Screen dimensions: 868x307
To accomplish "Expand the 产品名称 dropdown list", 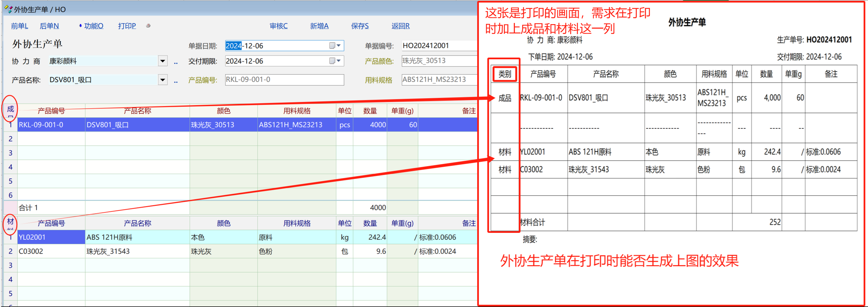I will 163,80.
